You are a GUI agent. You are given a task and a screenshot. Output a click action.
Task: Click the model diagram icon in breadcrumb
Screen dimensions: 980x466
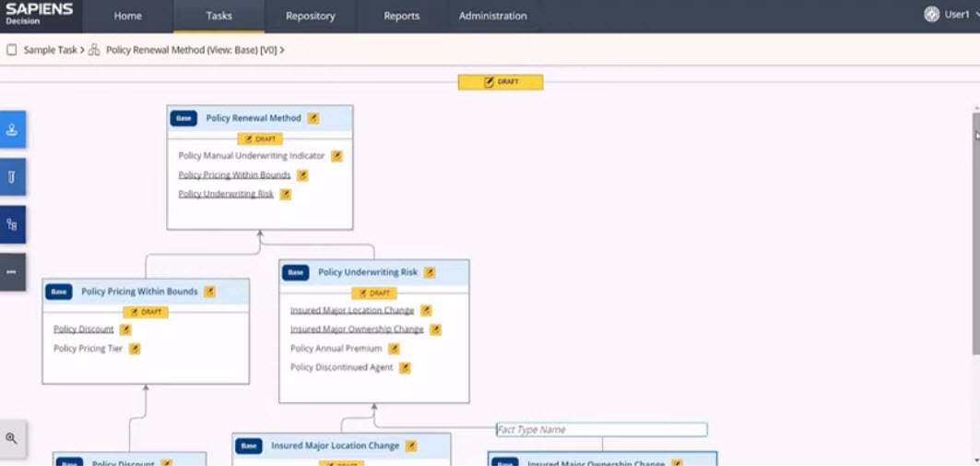pyautogui.click(x=94, y=50)
